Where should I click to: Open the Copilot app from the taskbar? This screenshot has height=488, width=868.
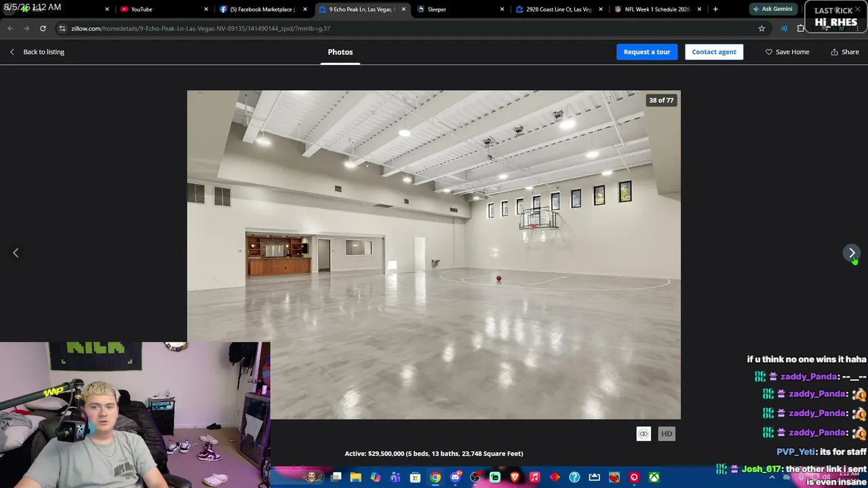click(375, 478)
